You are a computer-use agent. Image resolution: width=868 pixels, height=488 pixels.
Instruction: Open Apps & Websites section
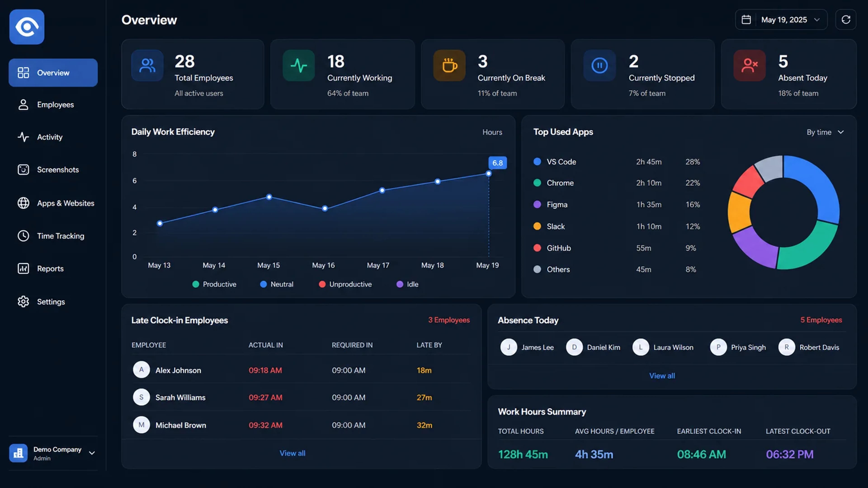(x=53, y=203)
